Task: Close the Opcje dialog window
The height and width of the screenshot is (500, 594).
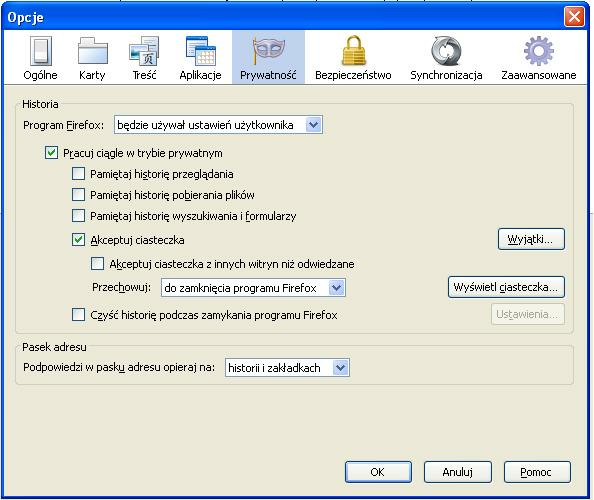Action: coord(574,17)
